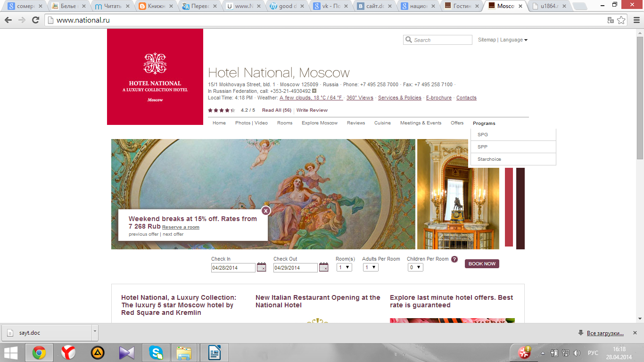Click the search magnifier icon

pyautogui.click(x=408, y=40)
